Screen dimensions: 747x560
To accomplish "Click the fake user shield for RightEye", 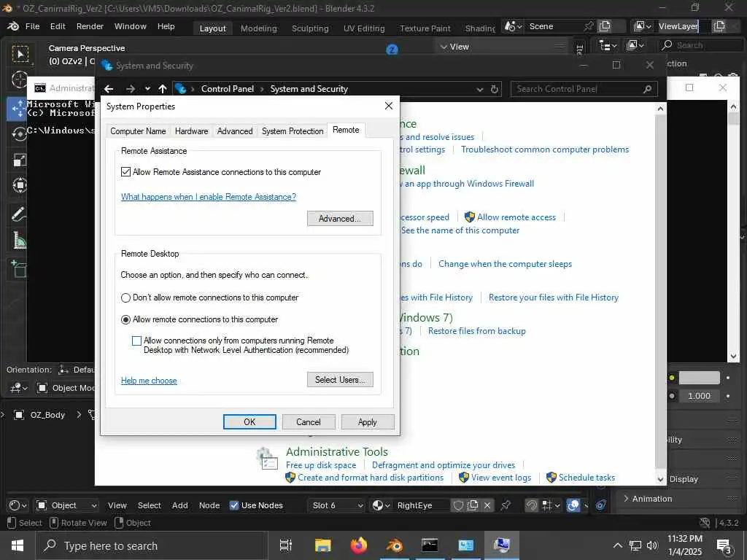I will point(458,505).
